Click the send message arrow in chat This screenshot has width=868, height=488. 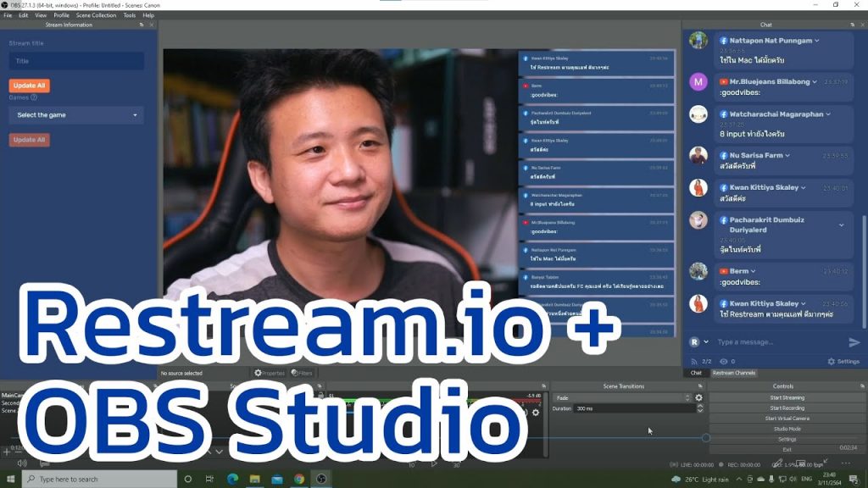[854, 342]
